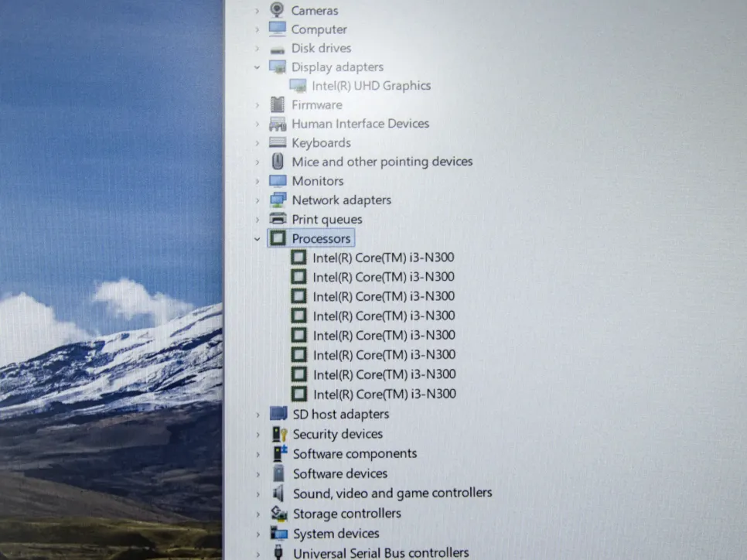Click the Firmware category icon
The image size is (747, 560).
coord(278,104)
